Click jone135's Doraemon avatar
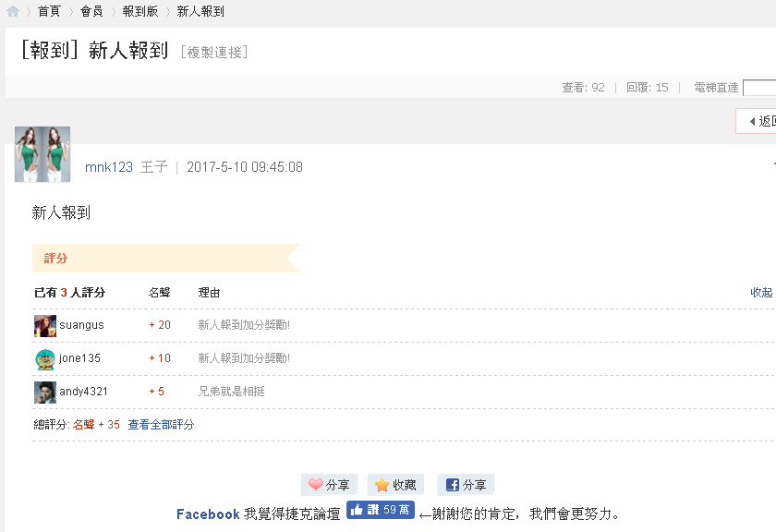Screen dimensions: 776x532 [x=45, y=358]
